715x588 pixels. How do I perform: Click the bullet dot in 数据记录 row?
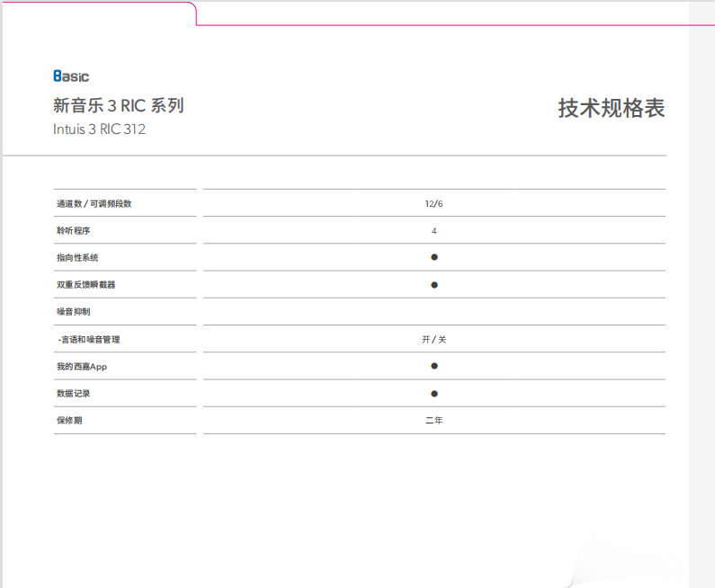[434, 394]
